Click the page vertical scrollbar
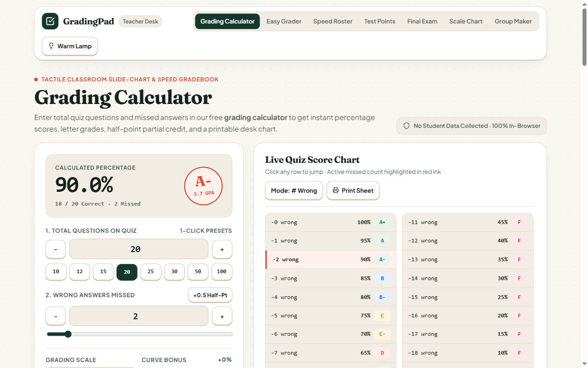Viewport: 588px width, 368px height. 584,37
